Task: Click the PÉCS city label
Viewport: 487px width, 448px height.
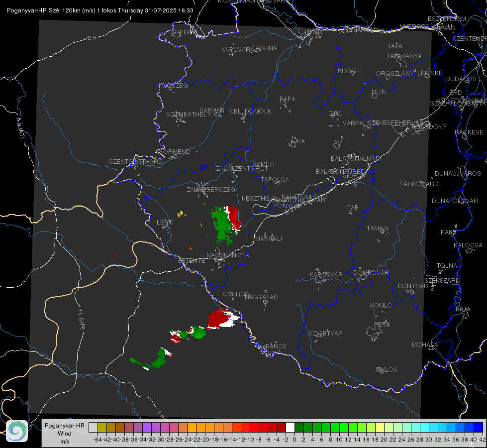Action: (382, 324)
